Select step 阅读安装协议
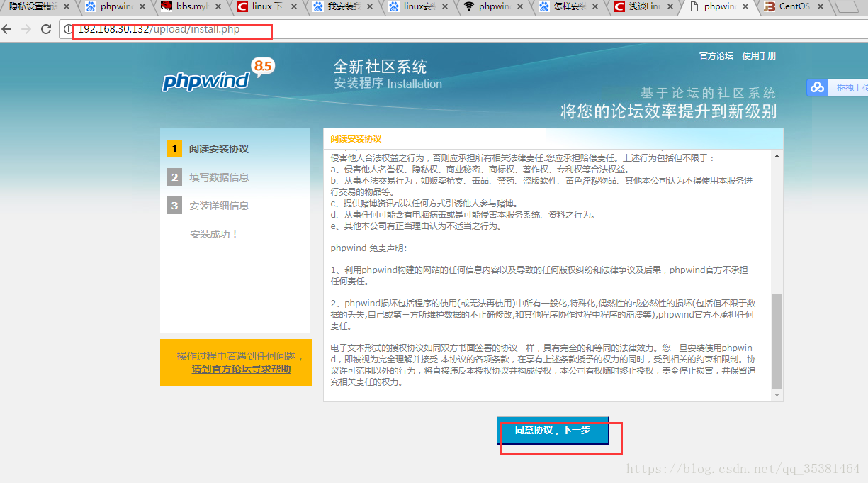 [x=219, y=149]
